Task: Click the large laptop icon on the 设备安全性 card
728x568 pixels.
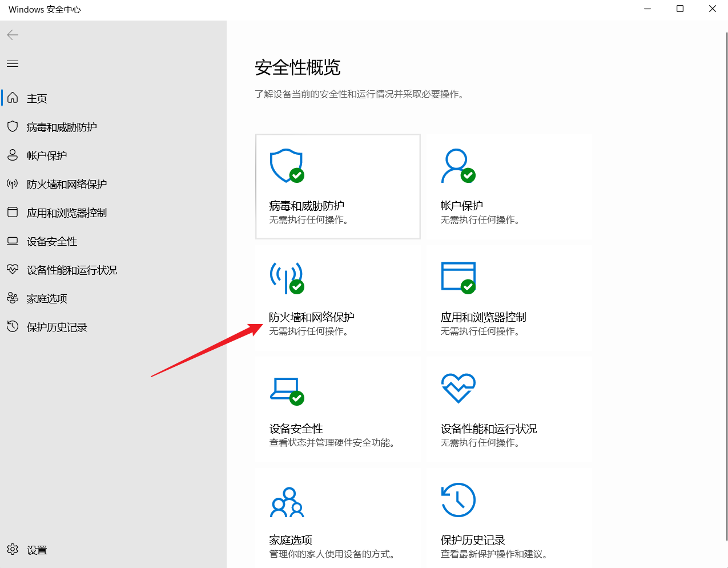Action: 287,391
